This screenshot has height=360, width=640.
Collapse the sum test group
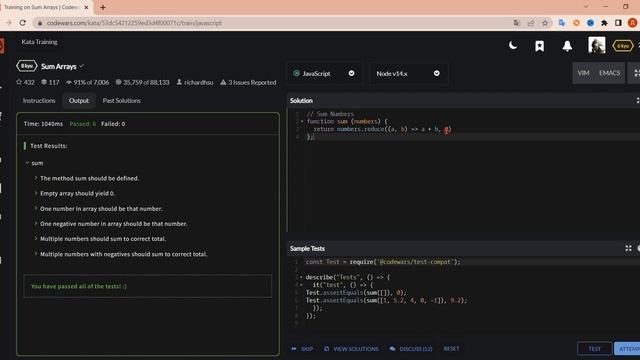pyautogui.click(x=27, y=163)
